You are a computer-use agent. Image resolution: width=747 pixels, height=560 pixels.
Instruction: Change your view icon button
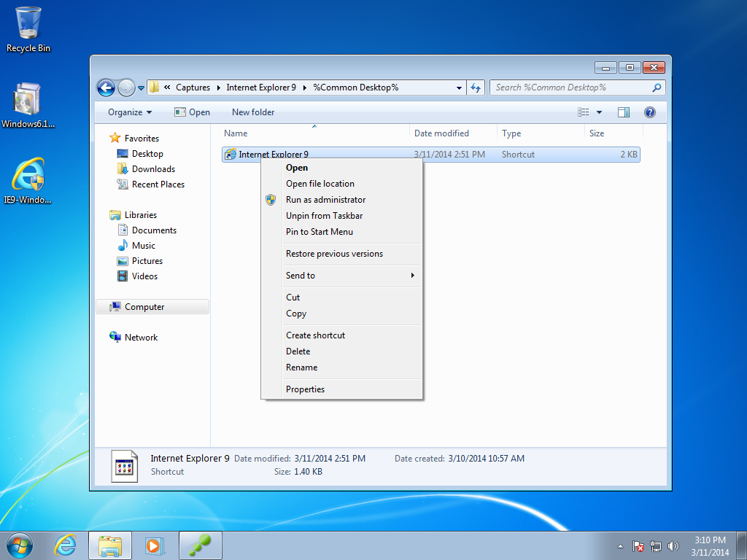point(583,112)
